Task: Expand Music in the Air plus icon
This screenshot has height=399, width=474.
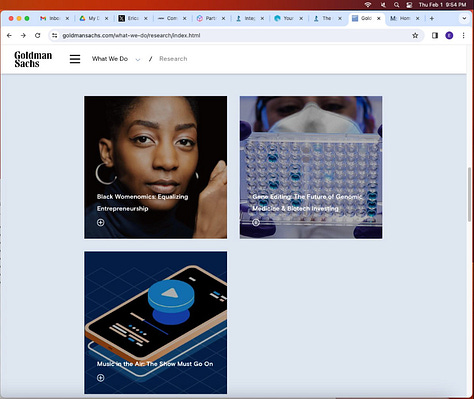Action: tap(100, 378)
